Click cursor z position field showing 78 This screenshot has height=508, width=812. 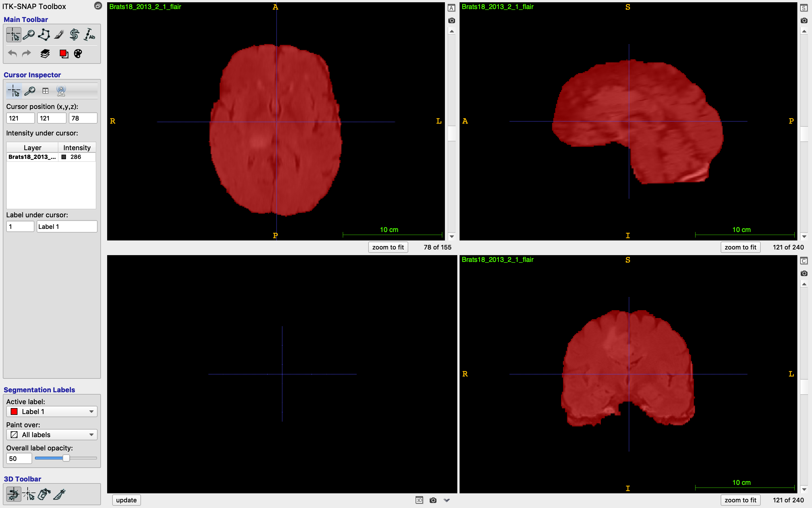point(83,118)
